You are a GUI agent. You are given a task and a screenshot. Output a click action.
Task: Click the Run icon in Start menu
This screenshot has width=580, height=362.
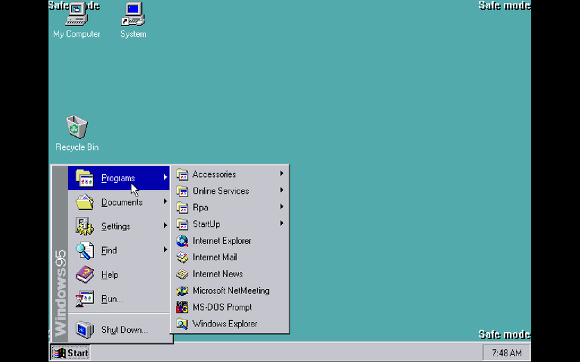click(x=85, y=299)
